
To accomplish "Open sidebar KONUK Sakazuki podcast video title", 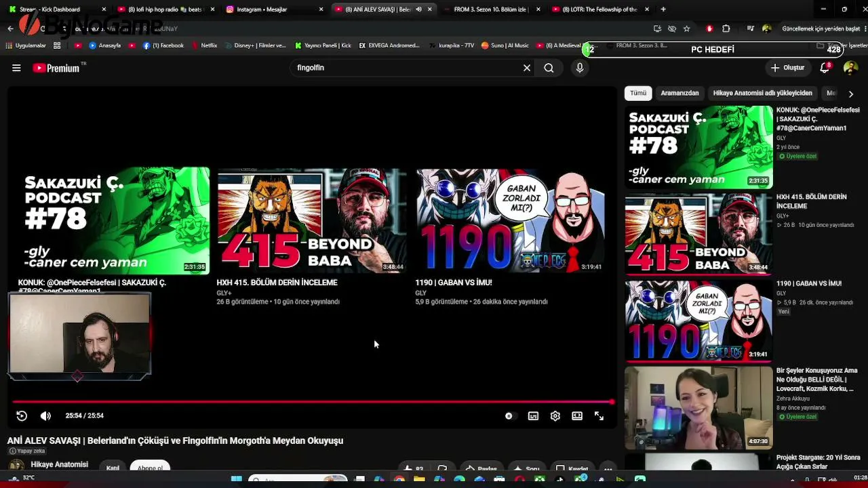I will [x=818, y=119].
